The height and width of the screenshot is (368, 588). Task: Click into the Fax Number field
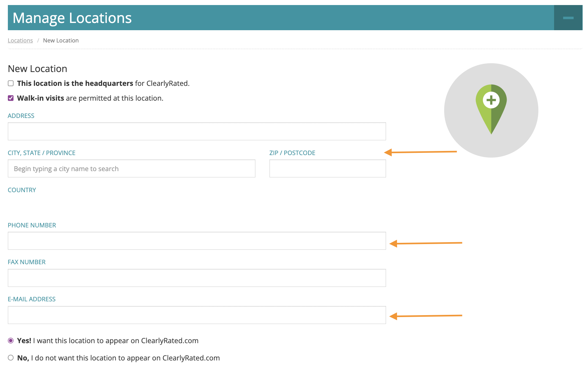point(197,278)
